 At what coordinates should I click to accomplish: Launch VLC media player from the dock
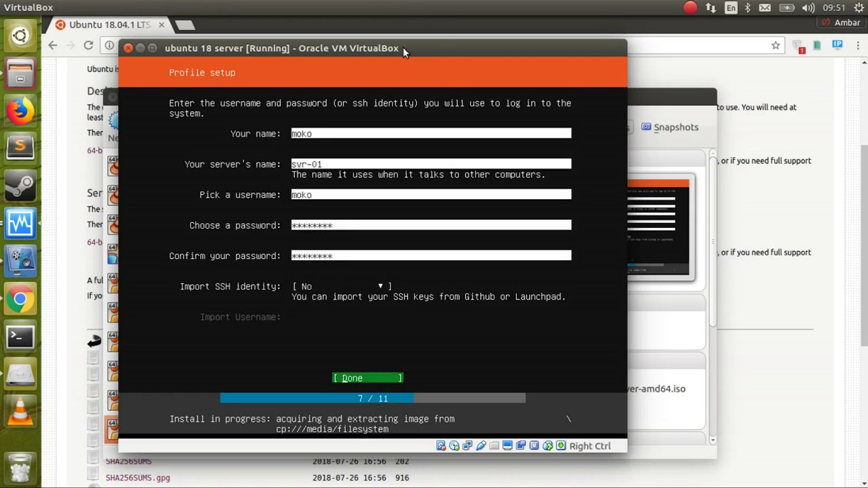pos(20,411)
